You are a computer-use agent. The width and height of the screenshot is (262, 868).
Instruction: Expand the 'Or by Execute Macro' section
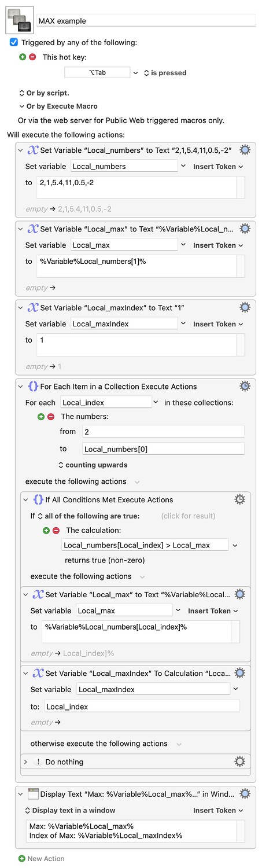click(x=58, y=106)
